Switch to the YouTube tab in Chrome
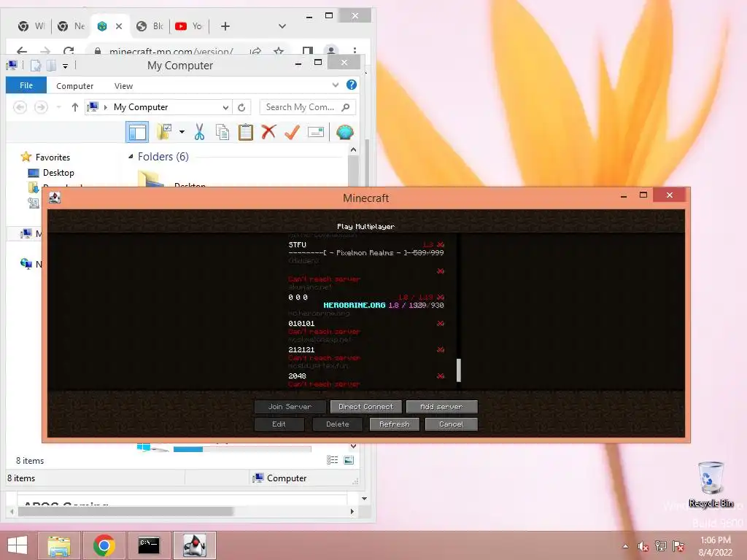The height and width of the screenshot is (560, 747). point(189,26)
